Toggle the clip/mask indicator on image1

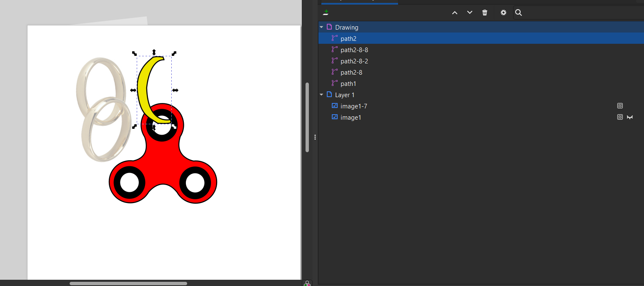tap(620, 118)
